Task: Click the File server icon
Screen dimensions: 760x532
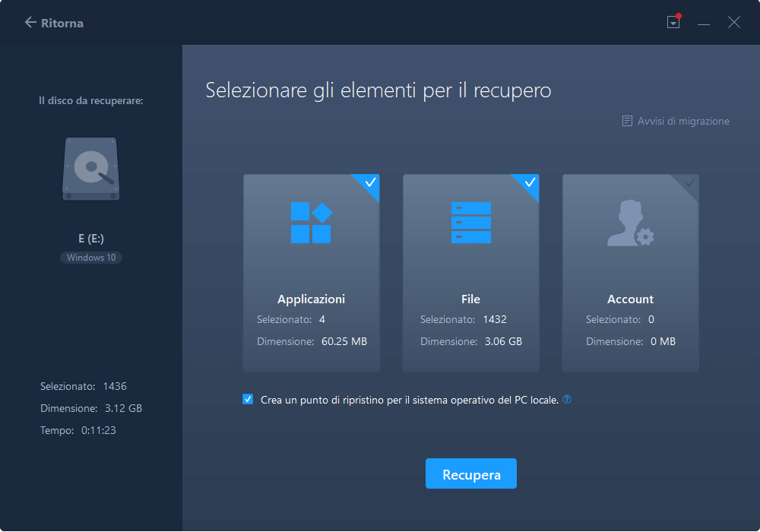Action: (x=470, y=222)
